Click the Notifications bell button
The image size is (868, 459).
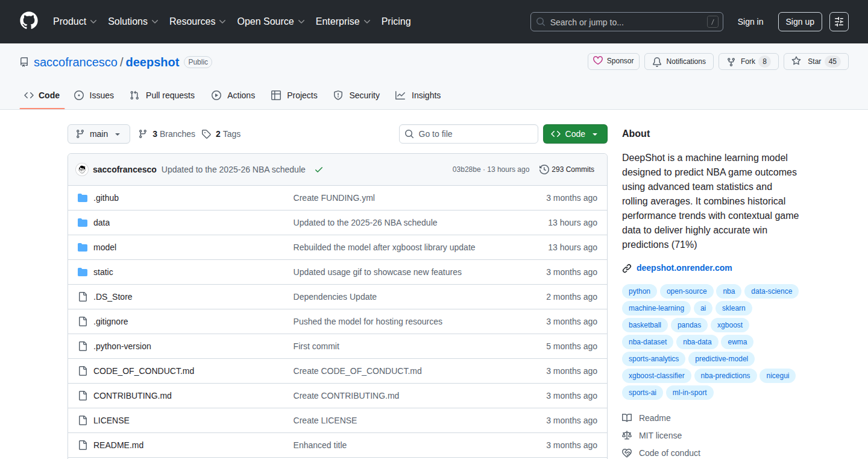pyautogui.click(x=679, y=62)
